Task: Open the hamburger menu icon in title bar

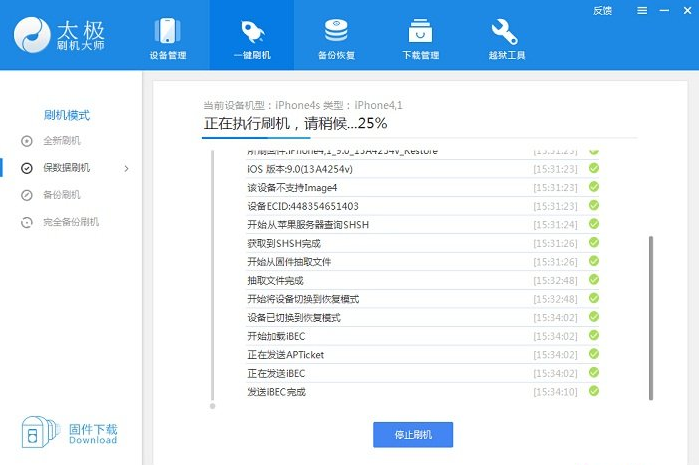Action: tap(642, 10)
